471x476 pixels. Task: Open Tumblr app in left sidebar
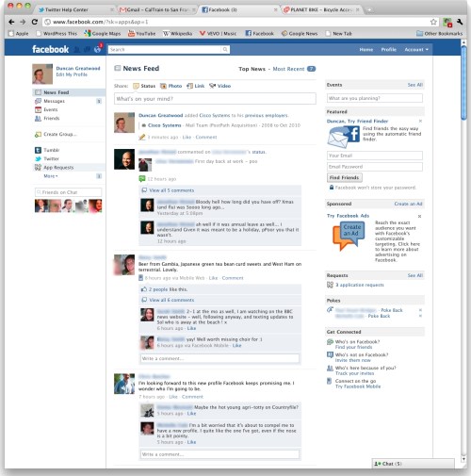(x=47, y=150)
